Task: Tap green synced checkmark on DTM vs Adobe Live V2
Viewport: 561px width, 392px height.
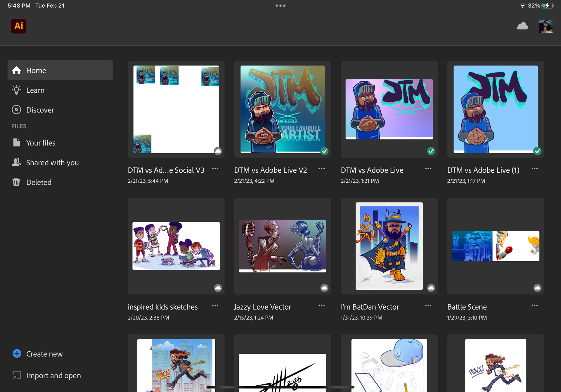Action: (x=324, y=151)
